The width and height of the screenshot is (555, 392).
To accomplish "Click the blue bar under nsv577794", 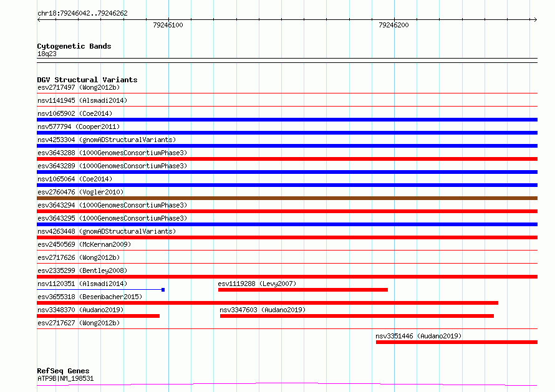I will click(287, 133).
